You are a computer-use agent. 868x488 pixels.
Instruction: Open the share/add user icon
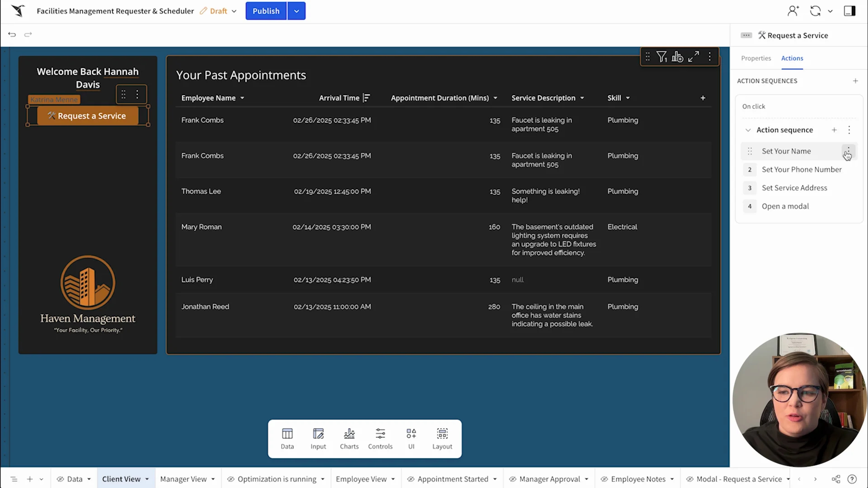pyautogui.click(x=793, y=11)
